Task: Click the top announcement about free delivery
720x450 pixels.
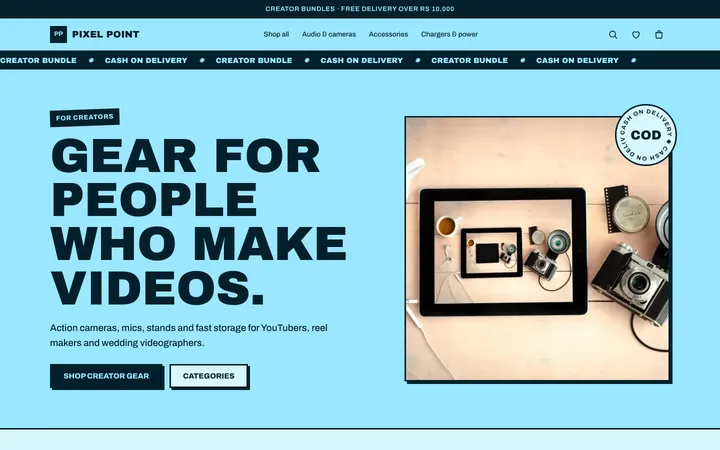Action: [x=360, y=9]
